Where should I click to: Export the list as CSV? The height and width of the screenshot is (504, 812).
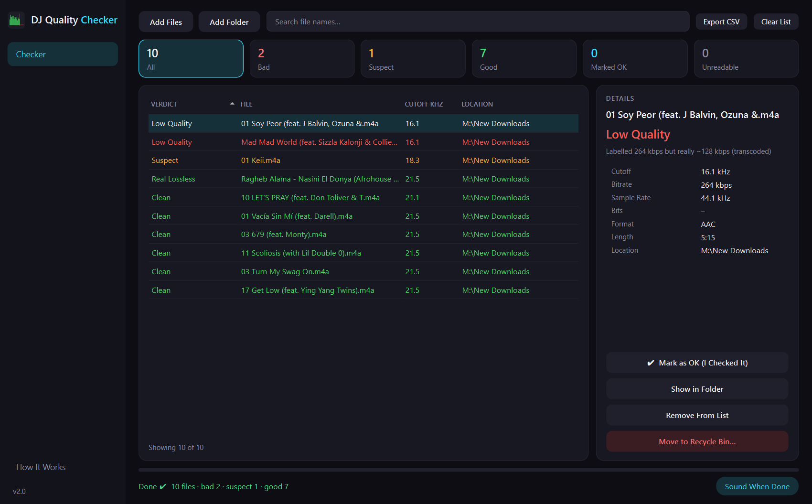(721, 21)
